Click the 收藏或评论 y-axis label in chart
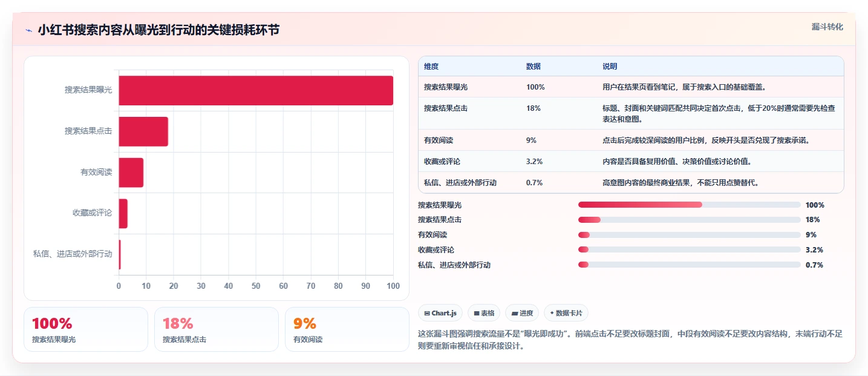This screenshot has width=868, height=376. point(93,214)
